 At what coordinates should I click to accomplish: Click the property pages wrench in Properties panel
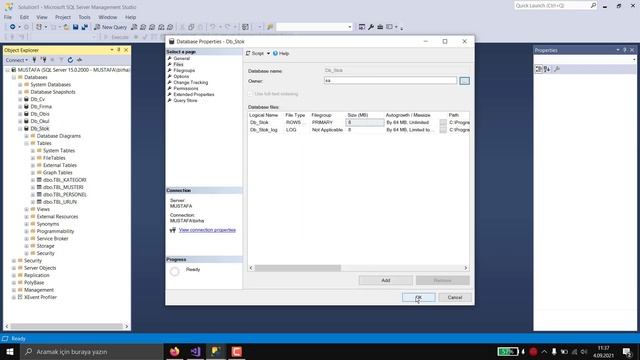tap(557, 69)
